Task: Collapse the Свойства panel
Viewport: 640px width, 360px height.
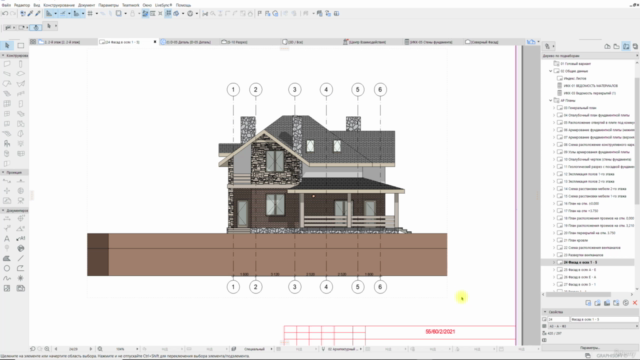Action: pos(545,312)
